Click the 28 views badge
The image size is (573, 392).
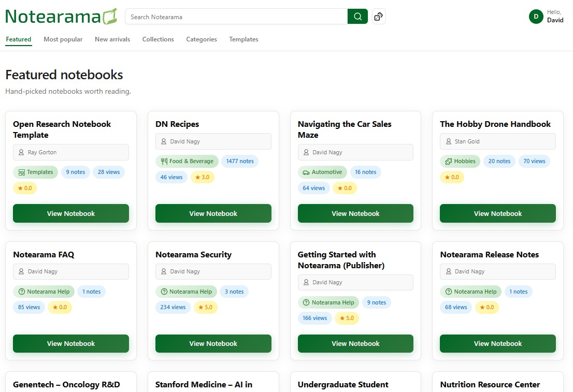click(x=109, y=172)
